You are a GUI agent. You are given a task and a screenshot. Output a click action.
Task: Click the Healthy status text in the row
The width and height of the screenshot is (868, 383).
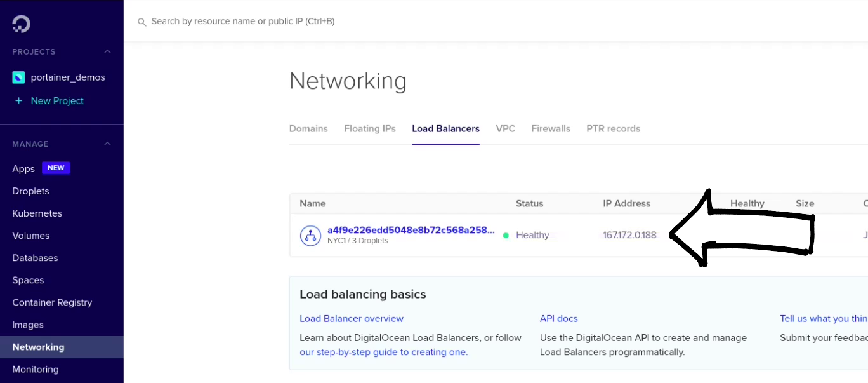[x=532, y=236]
